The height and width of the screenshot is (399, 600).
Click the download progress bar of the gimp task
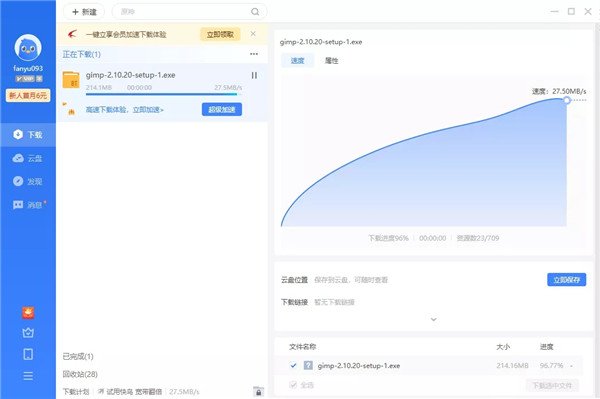click(x=163, y=94)
